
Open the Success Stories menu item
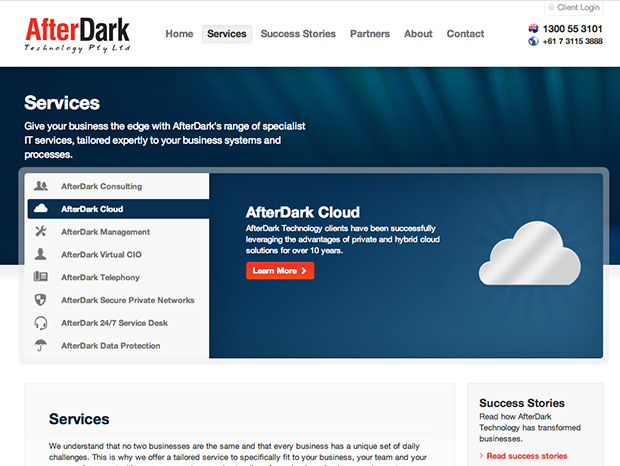click(x=298, y=34)
